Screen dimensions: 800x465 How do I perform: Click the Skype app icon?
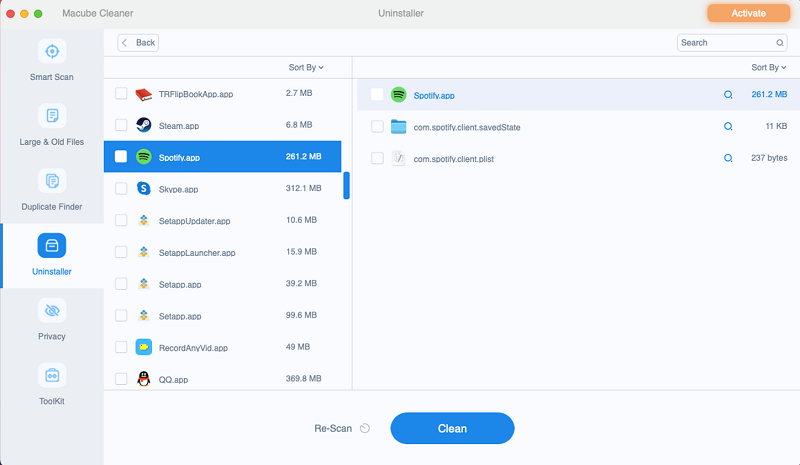click(144, 188)
